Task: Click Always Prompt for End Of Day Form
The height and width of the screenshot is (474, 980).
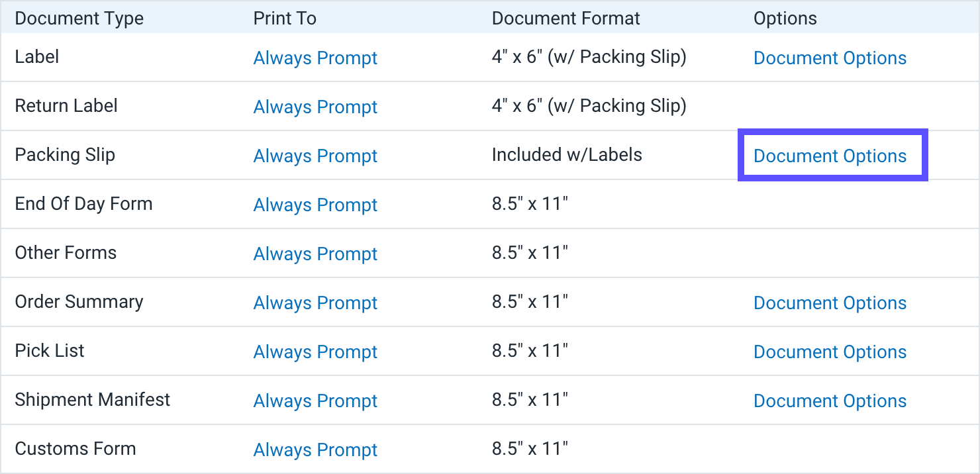Action: [315, 205]
